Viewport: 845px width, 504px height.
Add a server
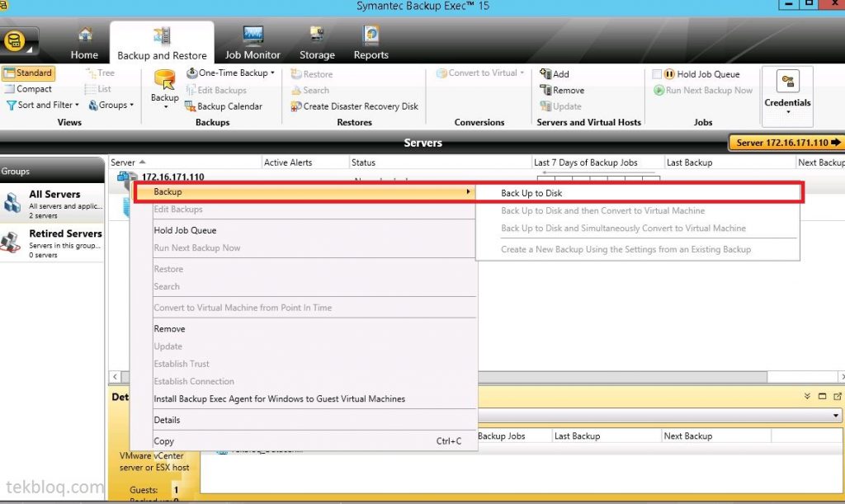pos(555,73)
